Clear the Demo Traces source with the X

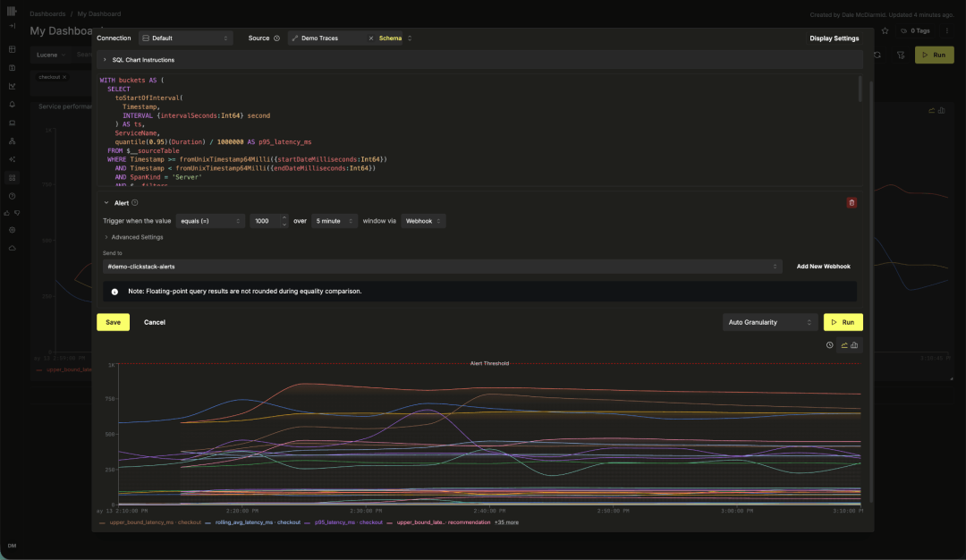371,38
